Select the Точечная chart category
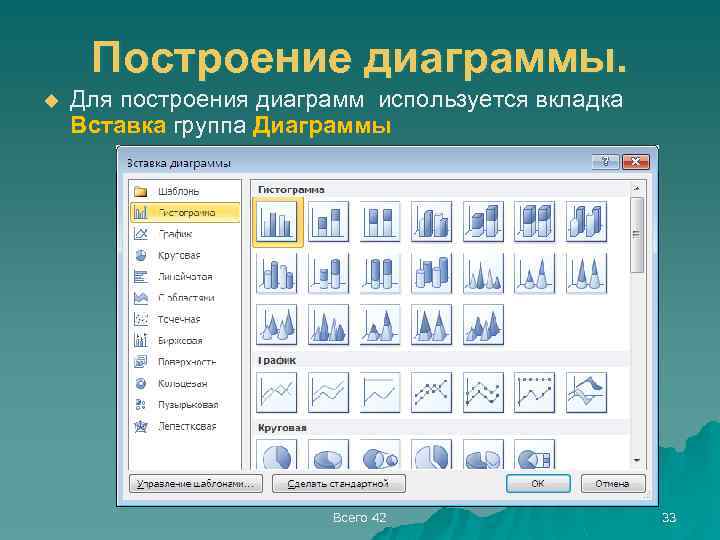This screenshot has width=720, height=540. 185,319
